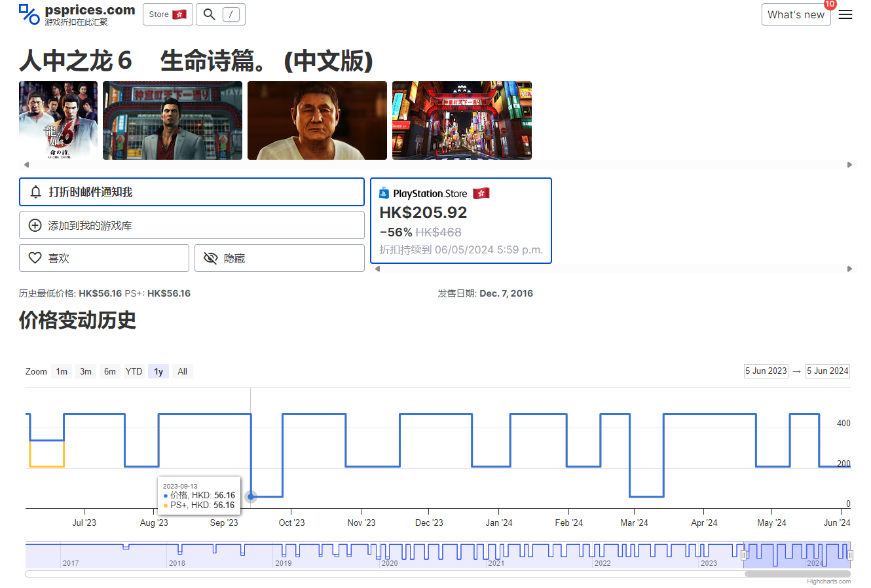Image resolution: width=871 pixels, height=588 pixels.
Task: Click the game title 人中之龙 6 heading
Action: [x=196, y=61]
